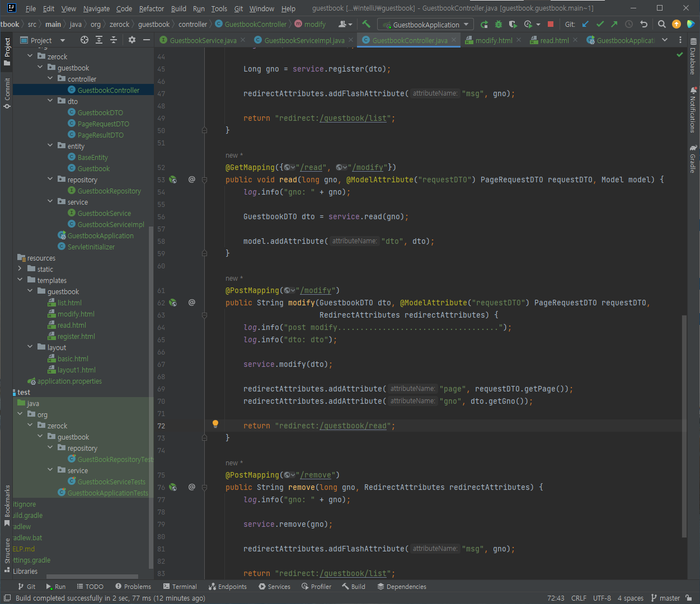Open the Navigate menu

[x=96, y=8]
